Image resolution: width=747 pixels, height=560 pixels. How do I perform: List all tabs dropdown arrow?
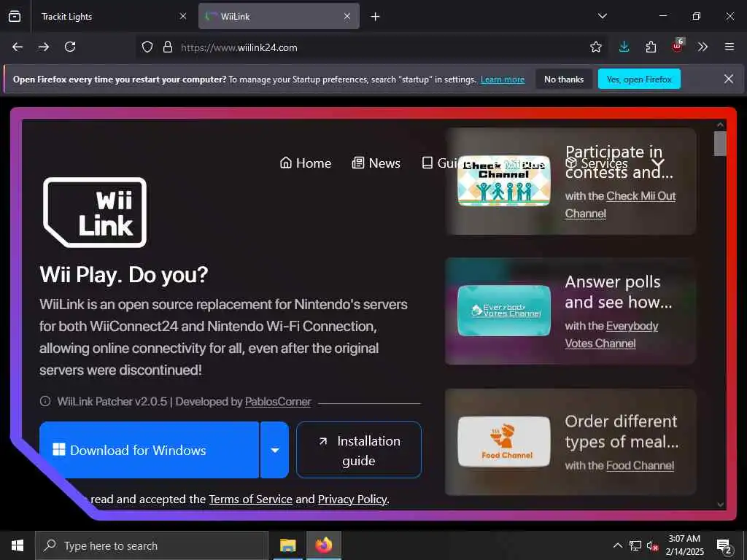coord(603,16)
